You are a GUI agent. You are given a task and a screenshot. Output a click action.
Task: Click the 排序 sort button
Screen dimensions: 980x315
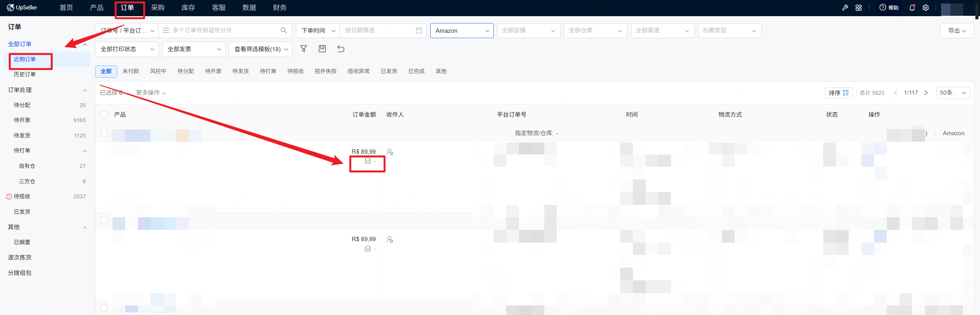point(839,93)
